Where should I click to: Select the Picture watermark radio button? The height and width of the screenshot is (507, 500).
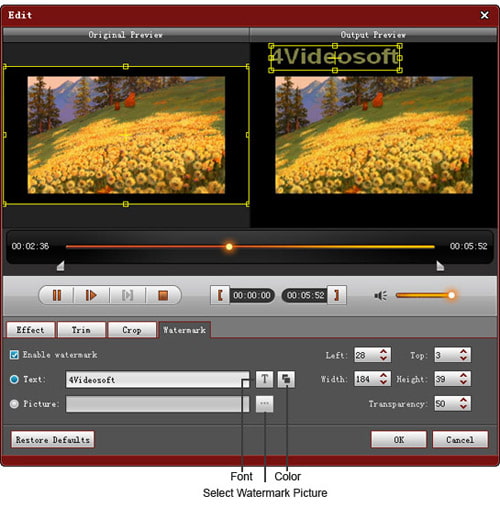tap(14, 404)
